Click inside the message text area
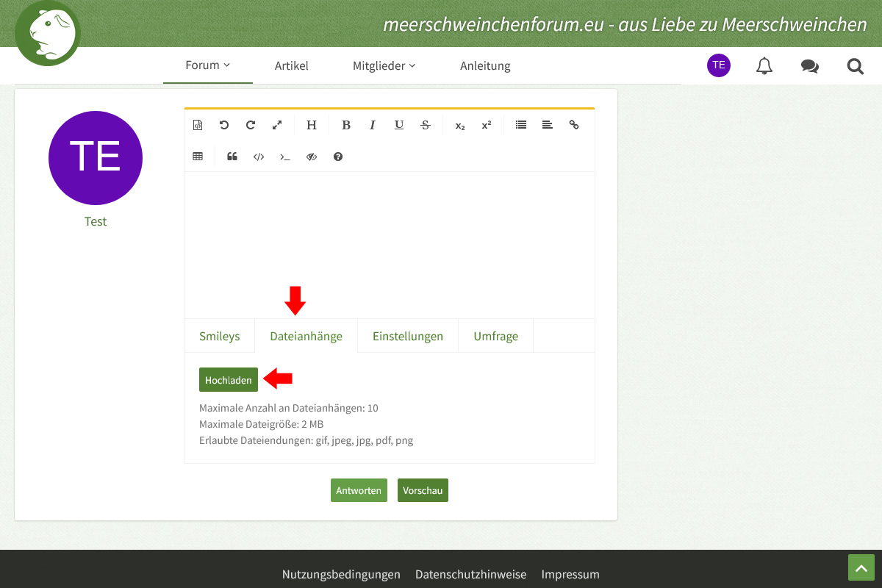The image size is (882, 588). pyautogui.click(x=389, y=244)
